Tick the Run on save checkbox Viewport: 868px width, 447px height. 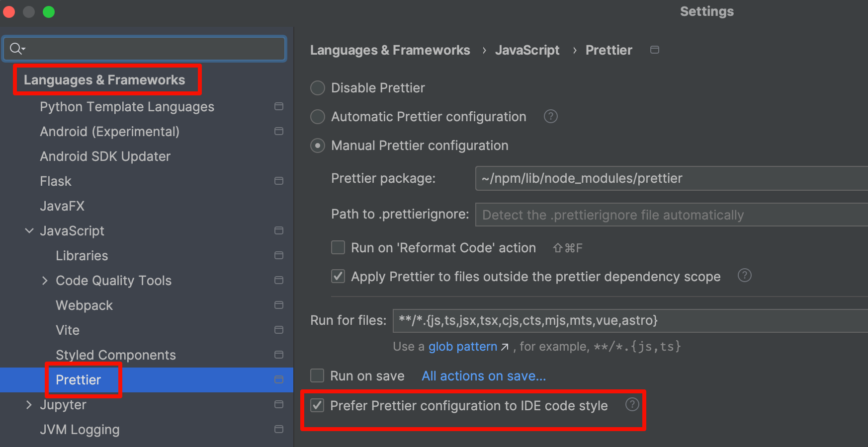pos(317,375)
